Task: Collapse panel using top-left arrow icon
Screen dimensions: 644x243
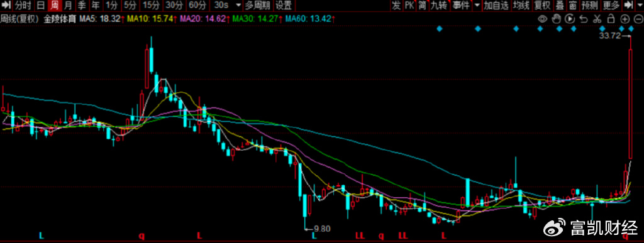Action: 6,5
